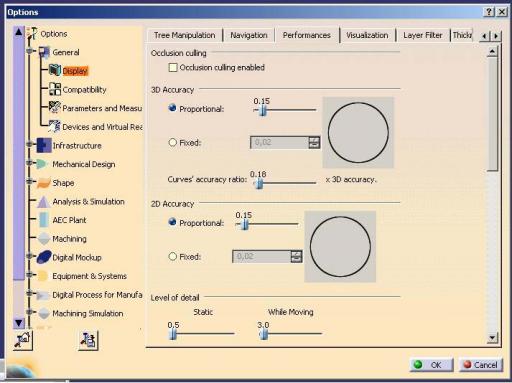Click tree panel scroll up arrow
Image resolution: width=512 pixels, height=383 pixels.
19,32
